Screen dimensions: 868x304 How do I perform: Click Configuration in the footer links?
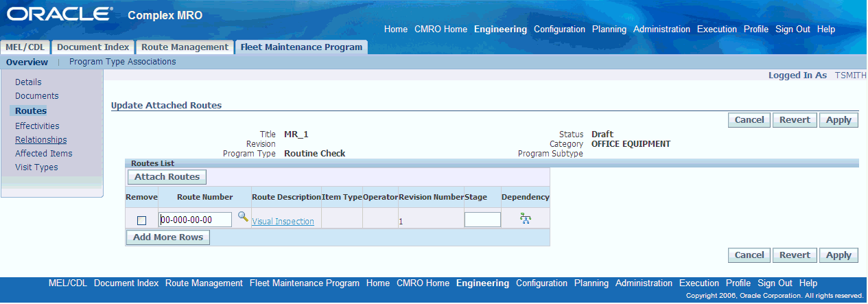(541, 283)
